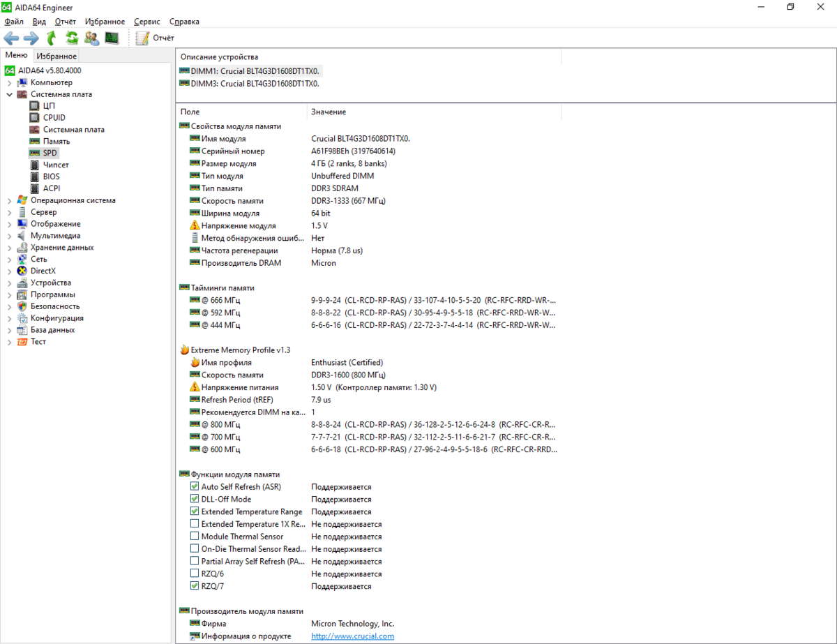Select Системная плата sub-item under motherboard

pos(74,129)
